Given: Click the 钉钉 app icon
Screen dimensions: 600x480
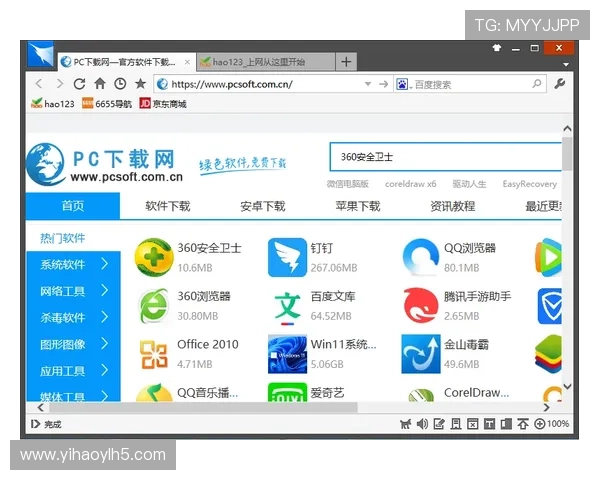Looking at the screenshot, I should pos(287,257).
